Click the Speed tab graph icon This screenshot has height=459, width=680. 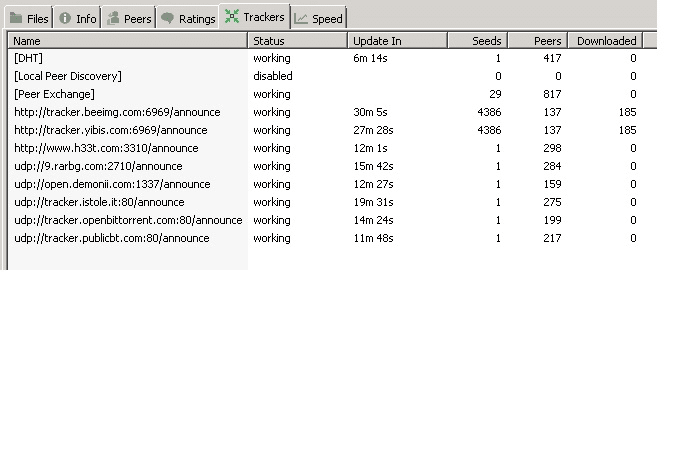(x=301, y=18)
